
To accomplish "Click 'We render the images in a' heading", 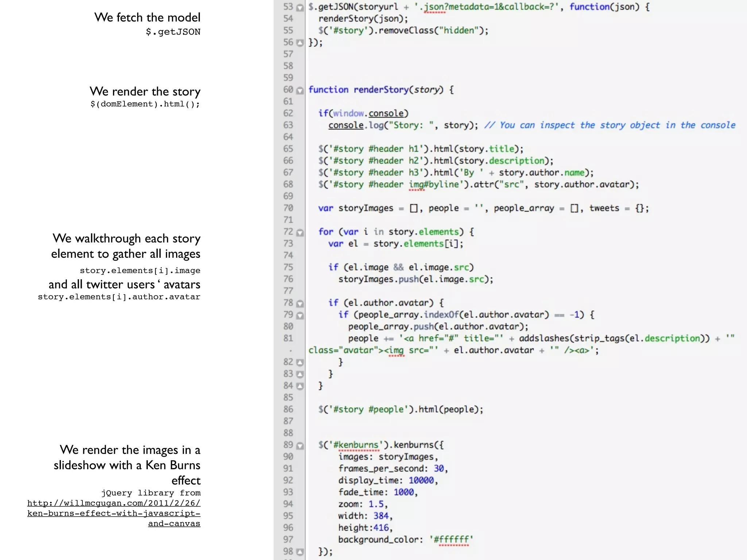I will pyautogui.click(x=130, y=450).
